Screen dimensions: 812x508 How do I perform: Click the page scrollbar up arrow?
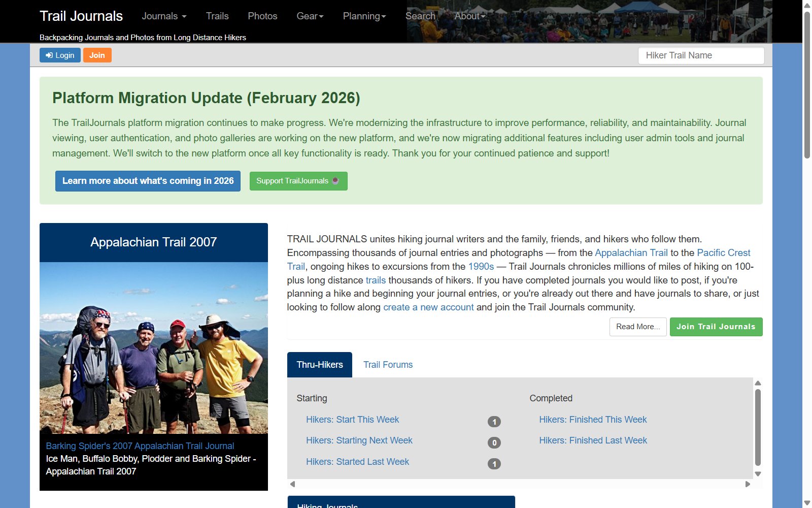click(807, 5)
